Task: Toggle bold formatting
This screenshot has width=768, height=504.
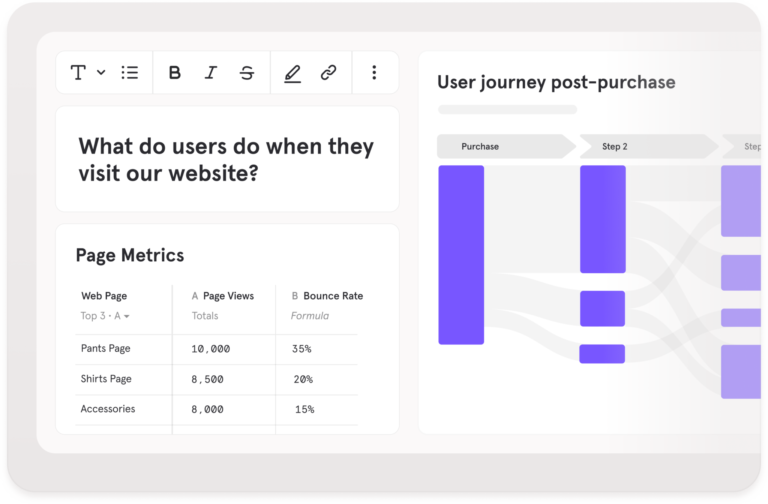Action: (x=174, y=72)
